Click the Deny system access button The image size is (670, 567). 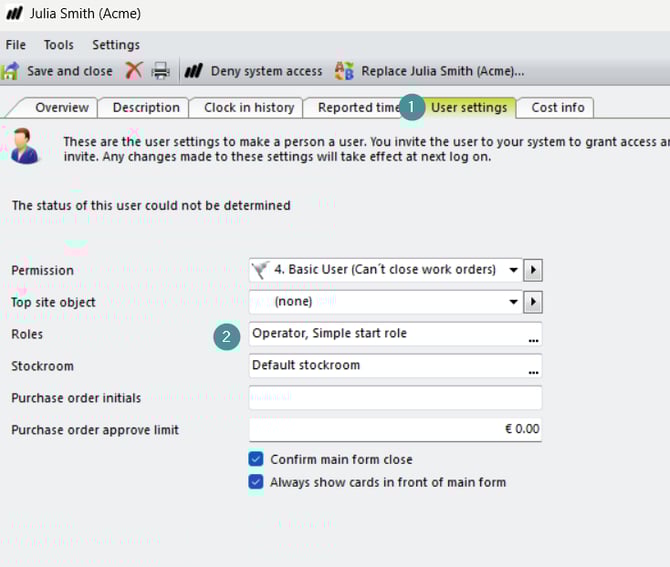point(253,71)
